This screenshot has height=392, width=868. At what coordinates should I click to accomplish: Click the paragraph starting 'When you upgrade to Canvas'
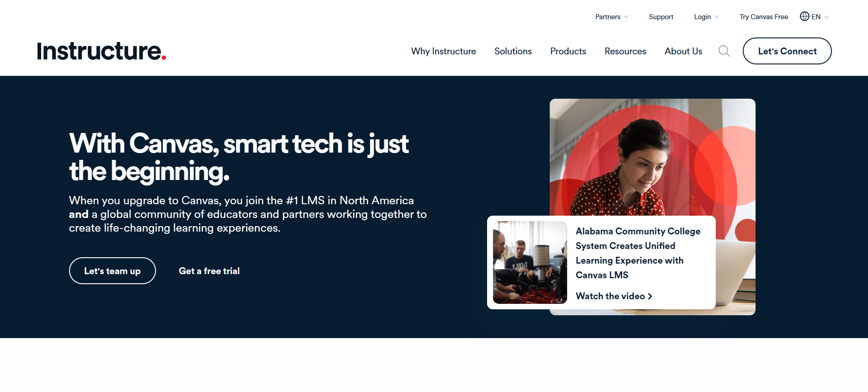click(x=248, y=214)
